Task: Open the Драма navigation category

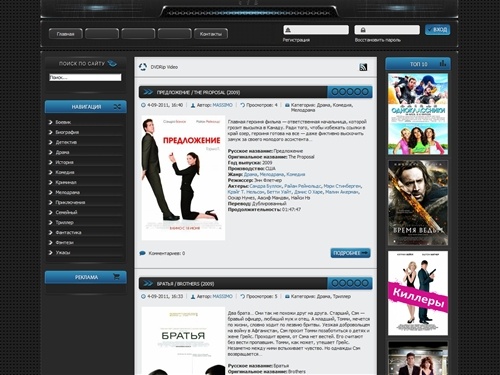Action: tap(62, 152)
